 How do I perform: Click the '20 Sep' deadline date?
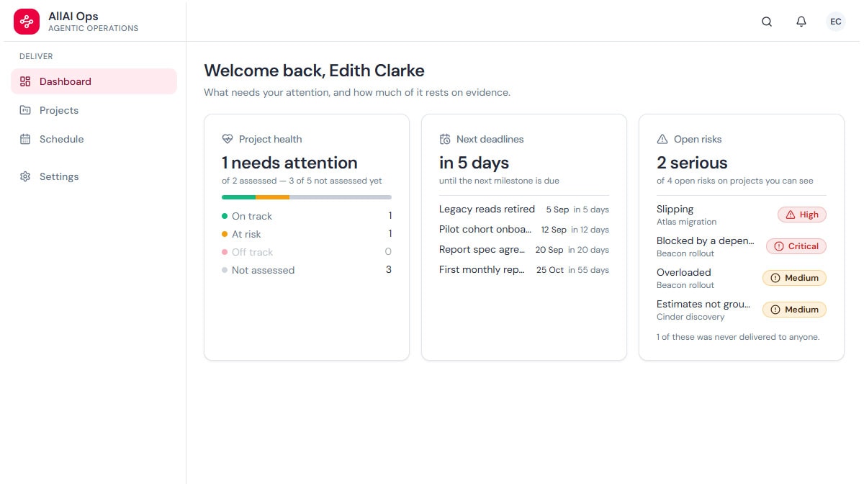[549, 250]
